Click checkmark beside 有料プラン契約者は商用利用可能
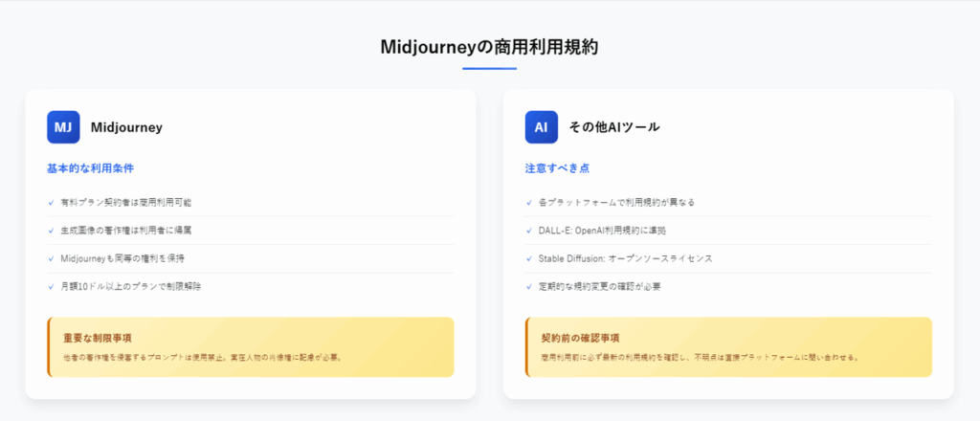Screen dimensions: 980x421 point(51,203)
